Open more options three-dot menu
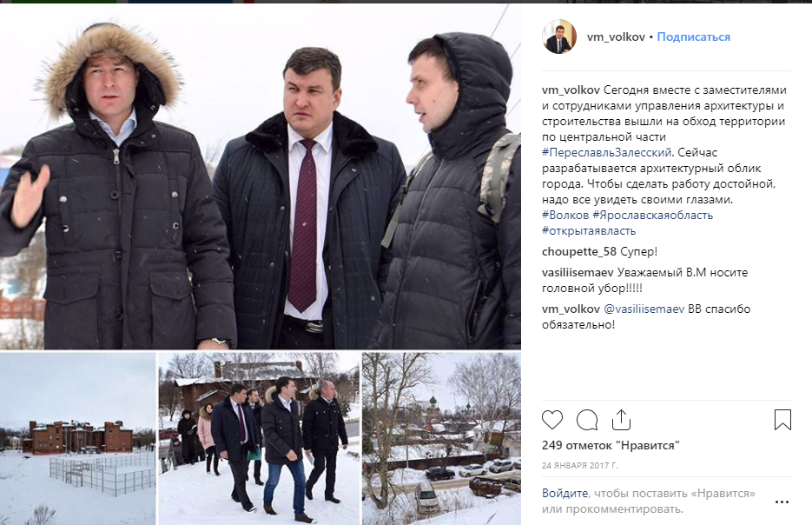Screen dimensions: 812x525 [782, 502]
